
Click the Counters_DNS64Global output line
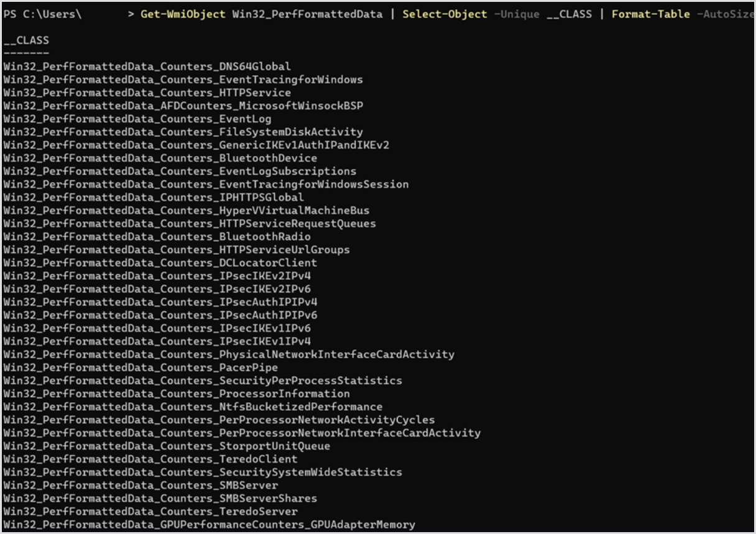(147, 67)
